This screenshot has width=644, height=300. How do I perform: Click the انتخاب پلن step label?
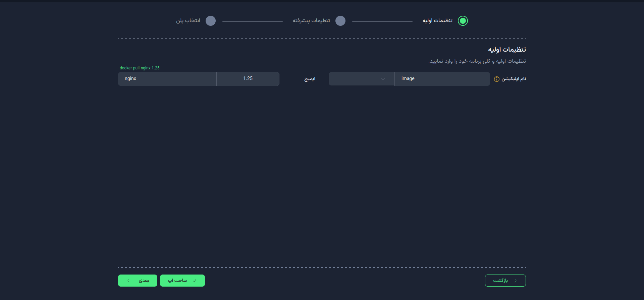(x=188, y=21)
